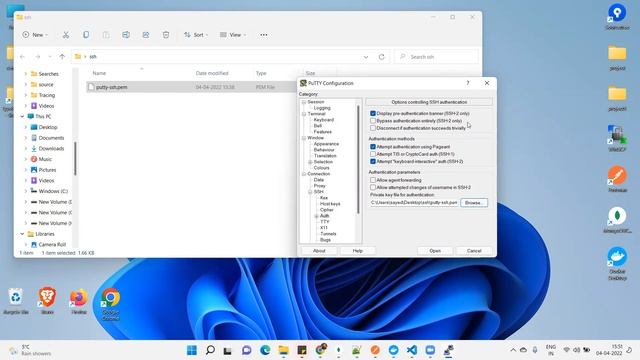Toggle Attempt keyboard-interactive auth checkbox
This screenshot has height=360, width=640.
(373, 161)
